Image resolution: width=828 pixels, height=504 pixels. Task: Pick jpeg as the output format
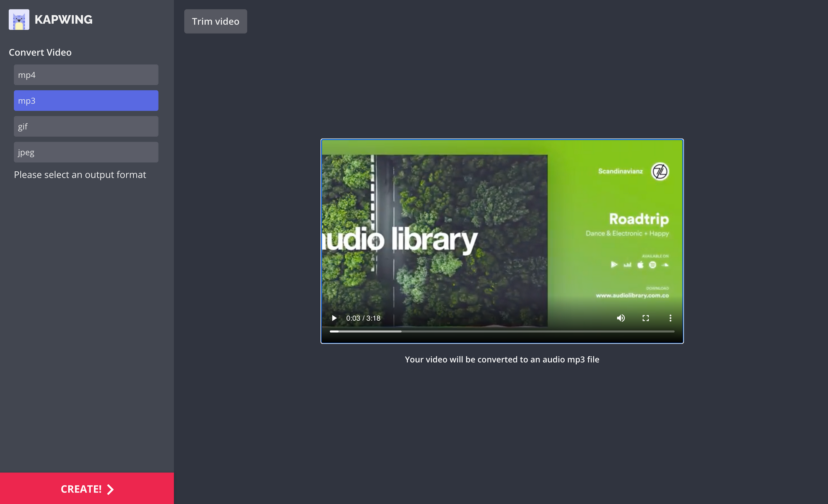pyautogui.click(x=86, y=152)
